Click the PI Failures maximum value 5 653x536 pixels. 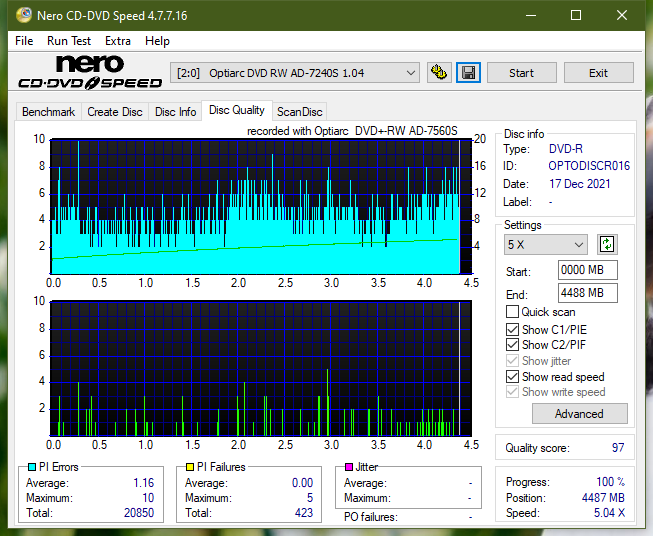[310, 498]
